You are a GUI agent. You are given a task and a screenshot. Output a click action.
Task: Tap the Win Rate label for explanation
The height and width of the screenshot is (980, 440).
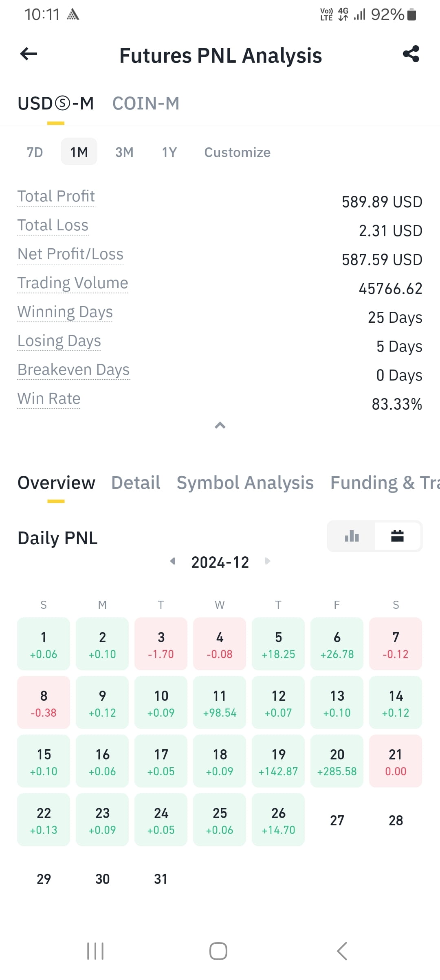(x=49, y=398)
